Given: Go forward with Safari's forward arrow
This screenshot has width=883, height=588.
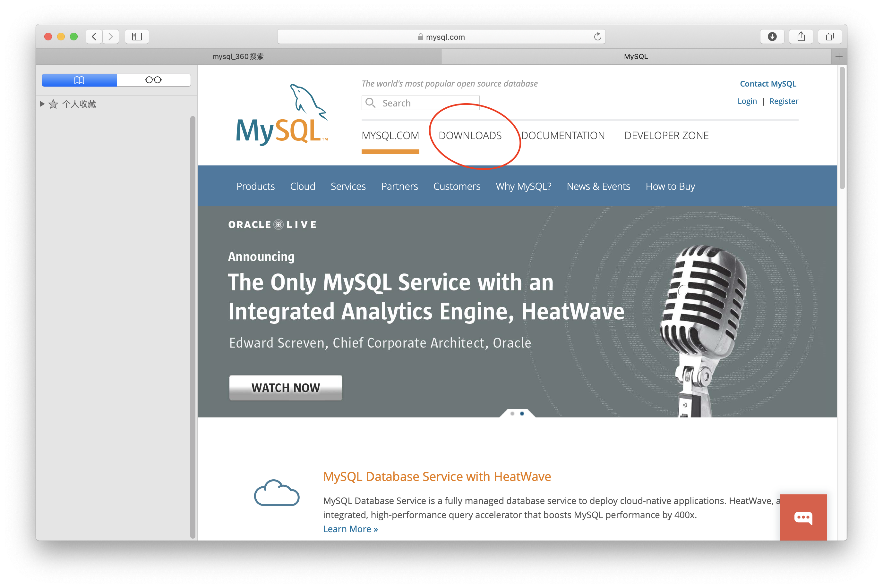Looking at the screenshot, I should tap(111, 36).
